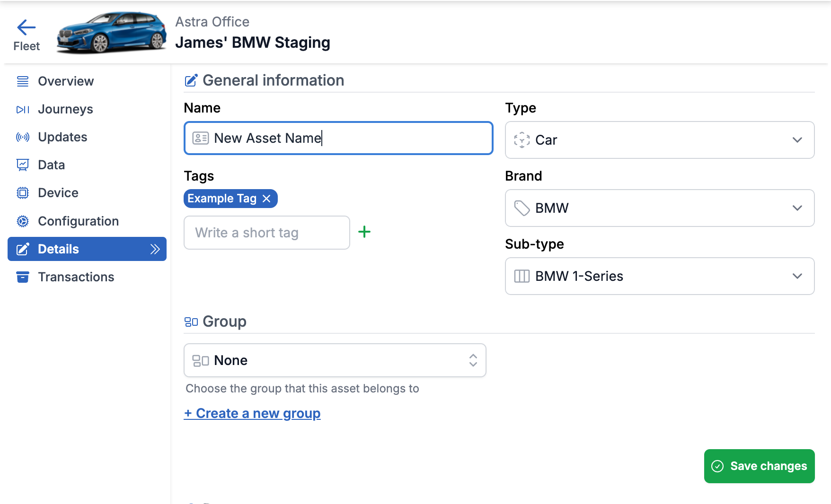Click into the Write a short tag field
Screen dimensions: 831x504
(266, 233)
